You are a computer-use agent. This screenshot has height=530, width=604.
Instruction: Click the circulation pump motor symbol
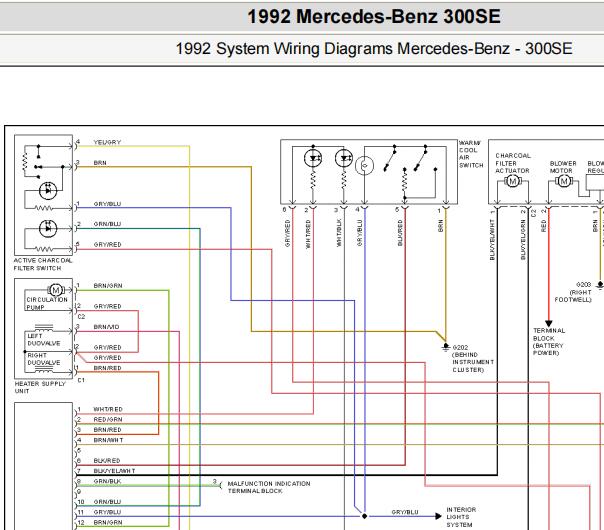pos(56,290)
